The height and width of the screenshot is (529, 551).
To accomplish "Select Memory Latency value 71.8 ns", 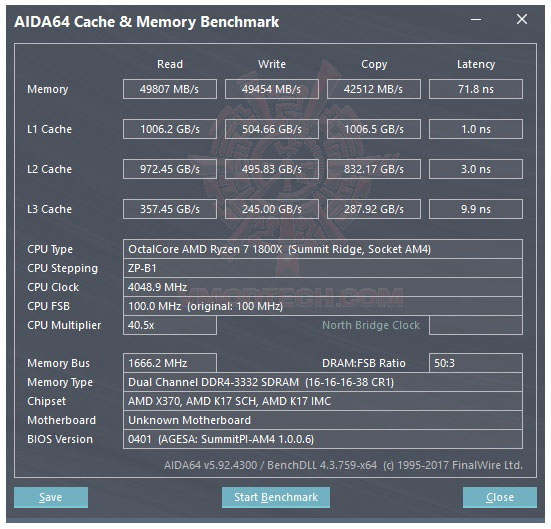I will 476,89.
